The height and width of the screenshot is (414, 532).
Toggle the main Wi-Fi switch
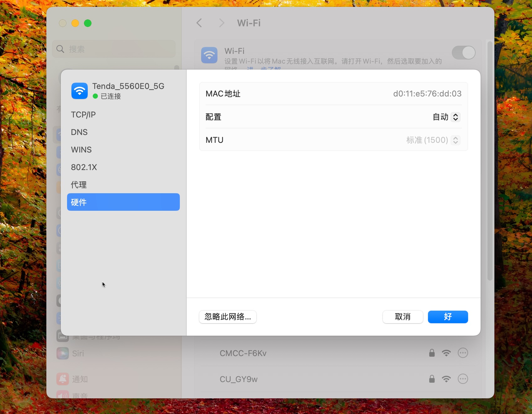coord(463,53)
